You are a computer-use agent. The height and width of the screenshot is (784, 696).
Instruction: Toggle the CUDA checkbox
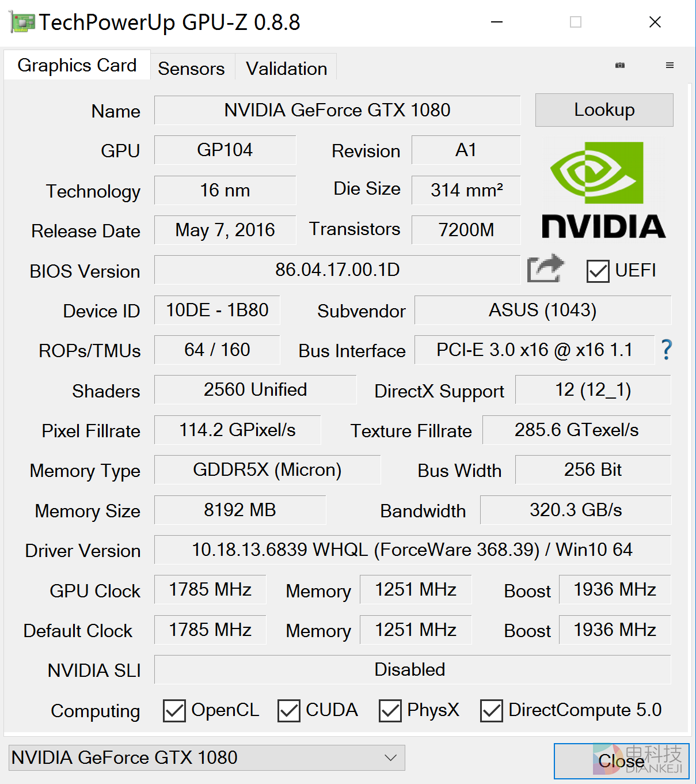click(288, 710)
